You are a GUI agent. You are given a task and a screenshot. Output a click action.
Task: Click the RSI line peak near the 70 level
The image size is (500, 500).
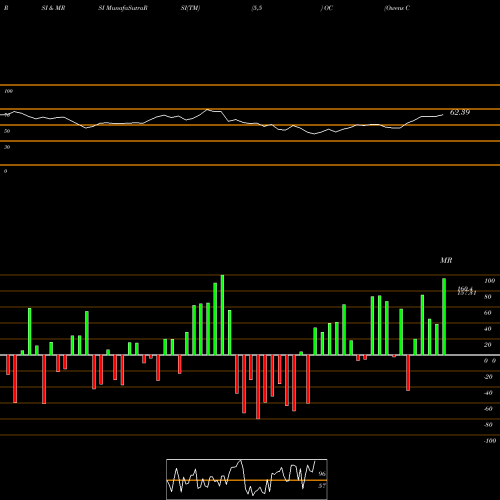[208, 109]
